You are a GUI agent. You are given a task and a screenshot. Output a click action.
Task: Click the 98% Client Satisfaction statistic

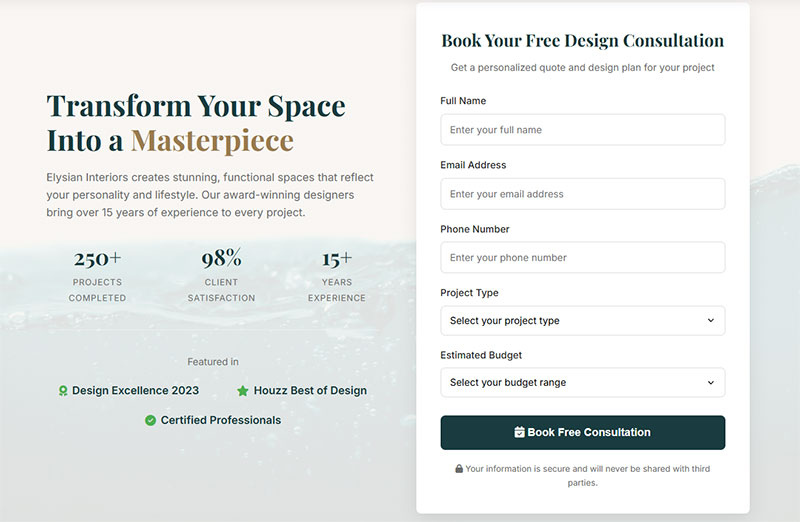point(221,273)
